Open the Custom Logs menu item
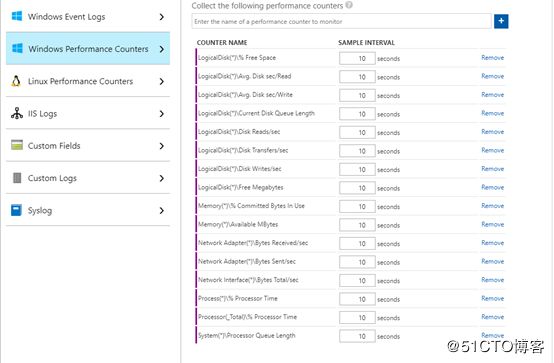Viewport: 554px width, 363px height. pos(88,178)
